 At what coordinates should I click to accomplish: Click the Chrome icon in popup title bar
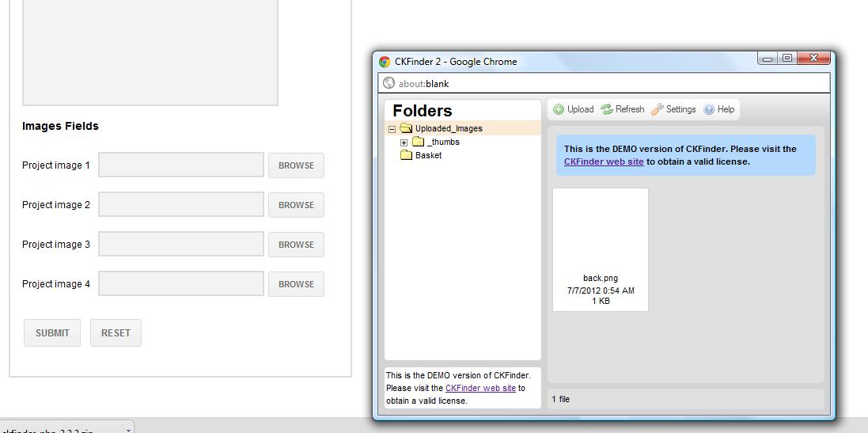385,62
